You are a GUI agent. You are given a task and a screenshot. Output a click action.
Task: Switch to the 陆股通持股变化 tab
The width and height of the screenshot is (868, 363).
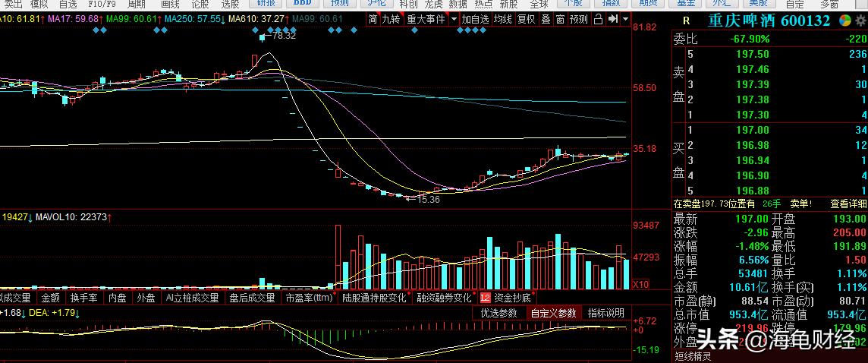coord(375,298)
